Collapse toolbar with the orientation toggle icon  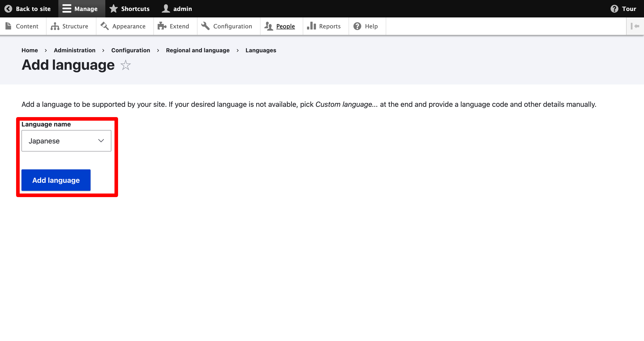coord(635,26)
